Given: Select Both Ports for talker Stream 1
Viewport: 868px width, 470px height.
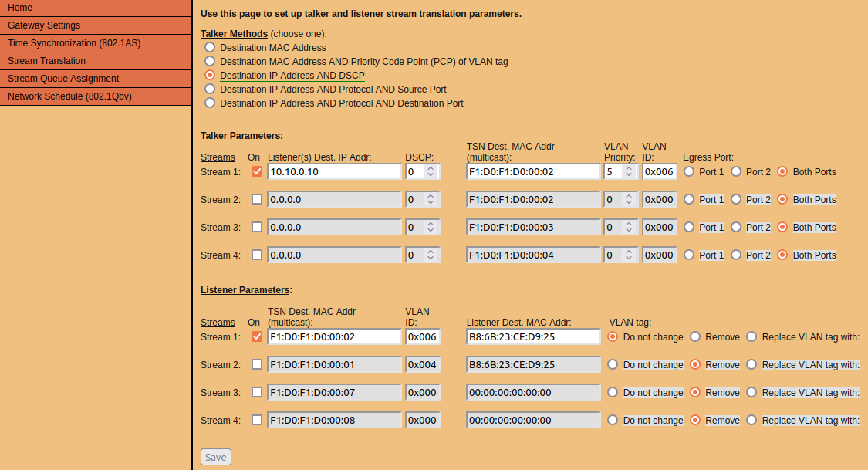Looking at the screenshot, I should pos(783,171).
